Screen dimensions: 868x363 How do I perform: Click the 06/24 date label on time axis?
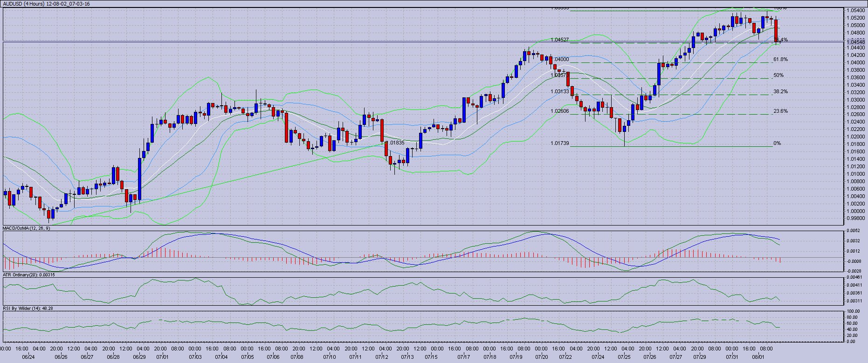[28, 357]
